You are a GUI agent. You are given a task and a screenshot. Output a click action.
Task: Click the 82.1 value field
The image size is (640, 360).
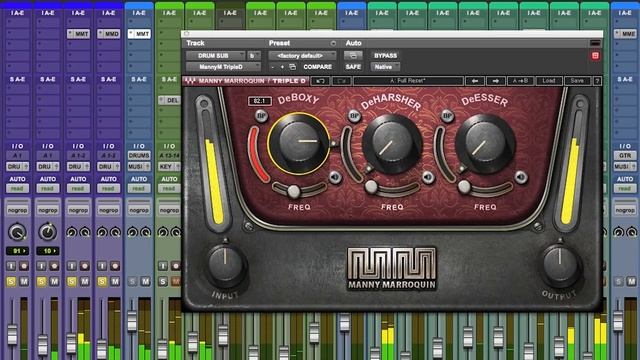pyautogui.click(x=259, y=100)
